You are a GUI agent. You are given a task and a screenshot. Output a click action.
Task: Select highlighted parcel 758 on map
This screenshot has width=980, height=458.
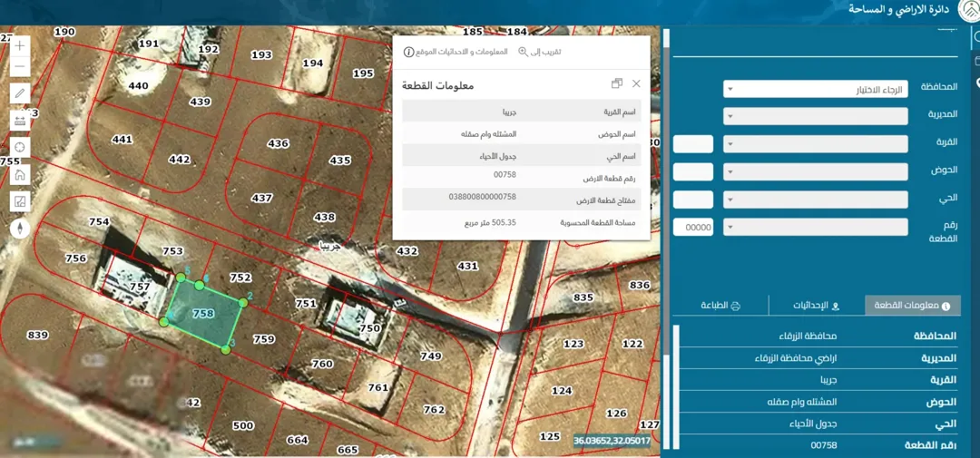pyautogui.click(x=204, y=313)
